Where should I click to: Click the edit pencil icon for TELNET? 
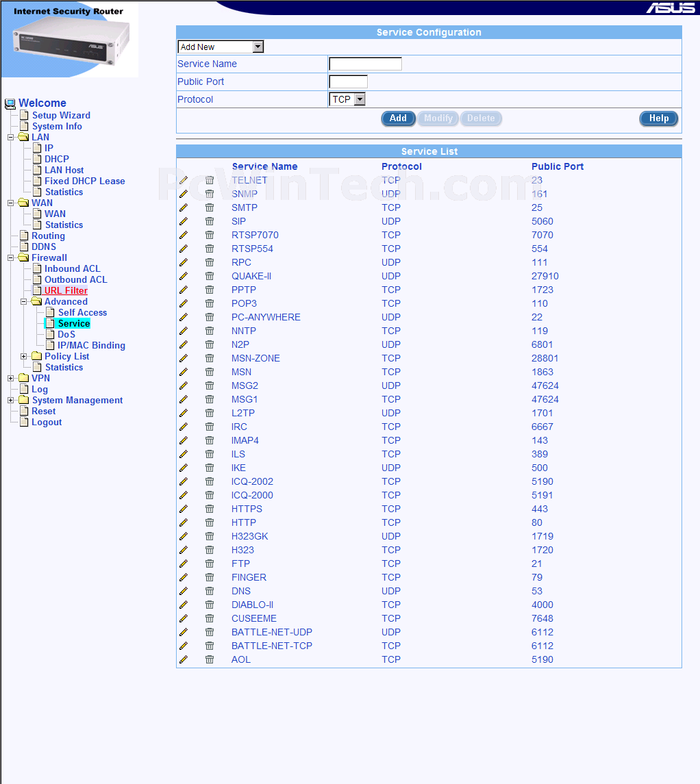(184, 180)
